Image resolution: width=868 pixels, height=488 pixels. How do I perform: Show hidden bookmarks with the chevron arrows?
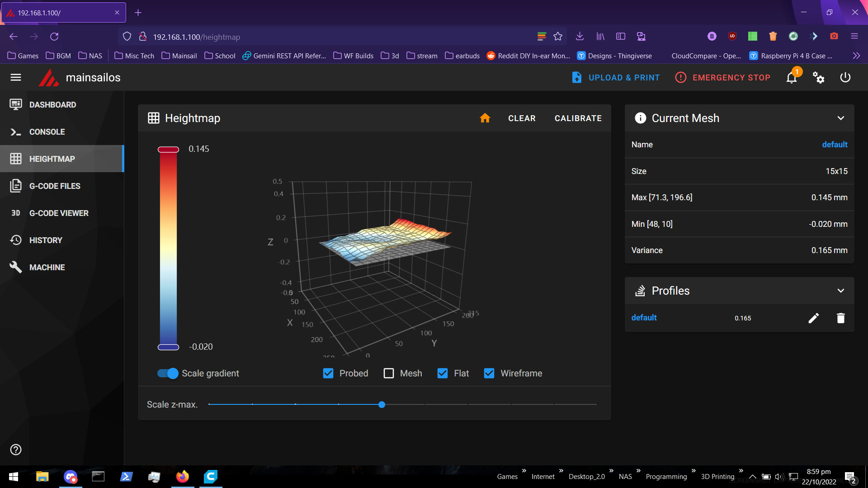tap(856, 55)
